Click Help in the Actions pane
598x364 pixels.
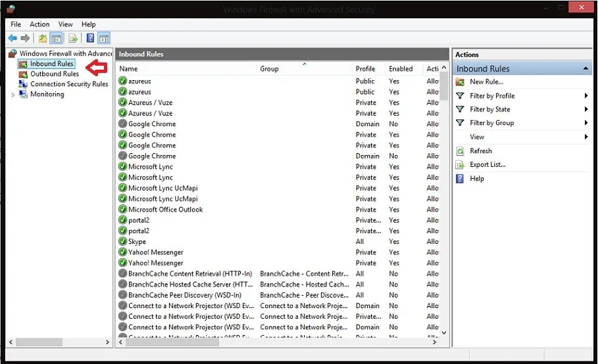[x=477, y=179]
